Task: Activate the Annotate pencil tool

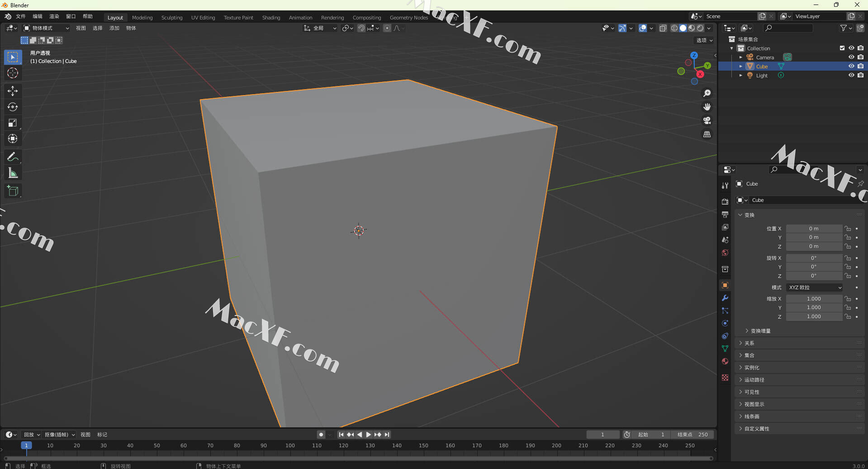Action: (13, 157)
